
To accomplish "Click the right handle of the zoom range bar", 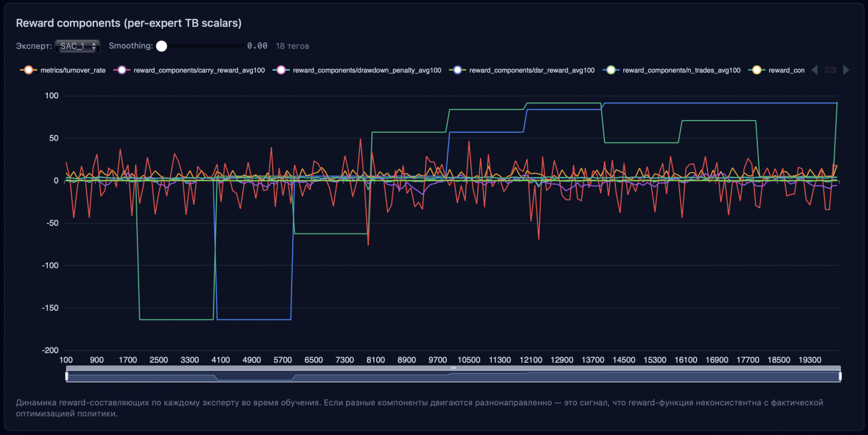I will (x=840, y=377).
